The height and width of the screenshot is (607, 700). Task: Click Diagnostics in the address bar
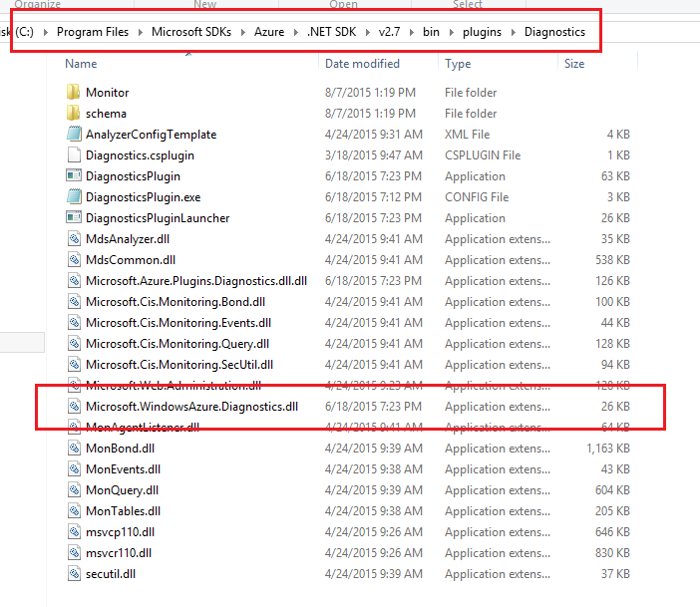[554, 32]
